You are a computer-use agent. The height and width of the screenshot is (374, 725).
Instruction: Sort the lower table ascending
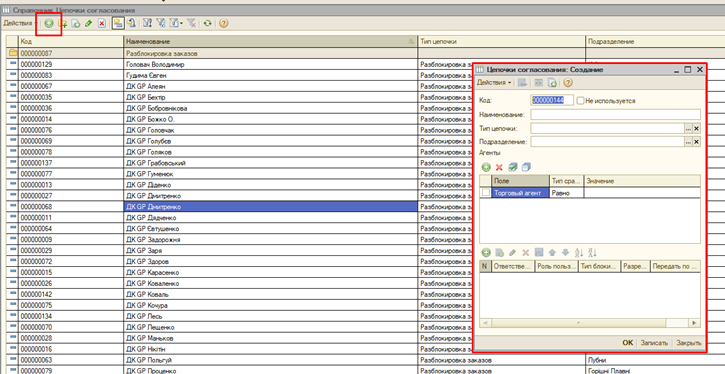[x=579, y=253]
